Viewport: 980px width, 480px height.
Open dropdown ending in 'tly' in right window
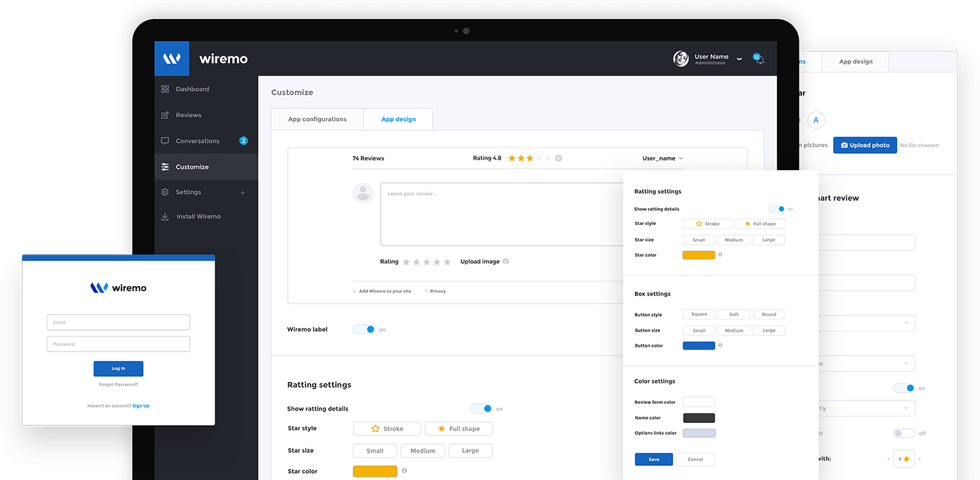click(867, 409)
